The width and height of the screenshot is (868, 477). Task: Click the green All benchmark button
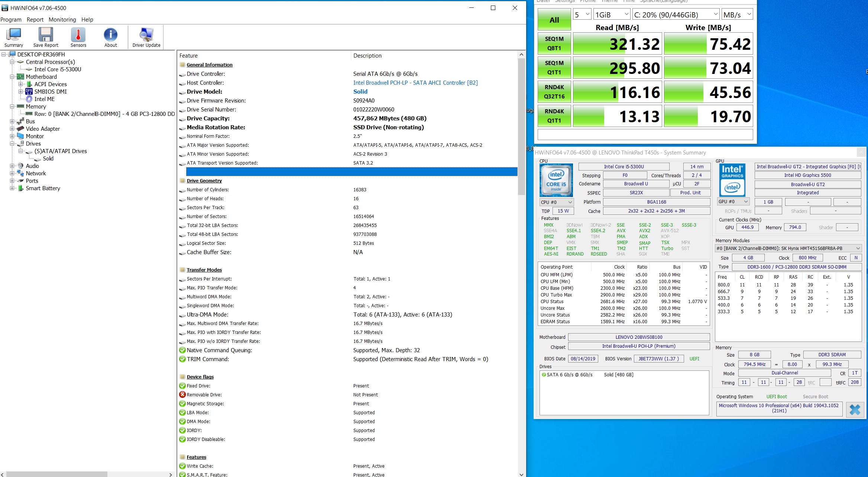pos(554,20)
